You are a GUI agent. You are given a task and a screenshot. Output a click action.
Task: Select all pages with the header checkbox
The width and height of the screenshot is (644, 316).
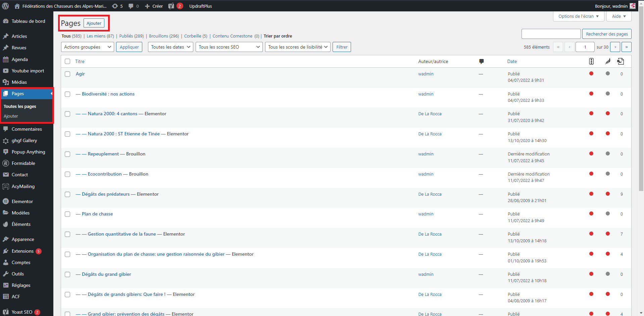pyautogui.click(x=67, y=61)
